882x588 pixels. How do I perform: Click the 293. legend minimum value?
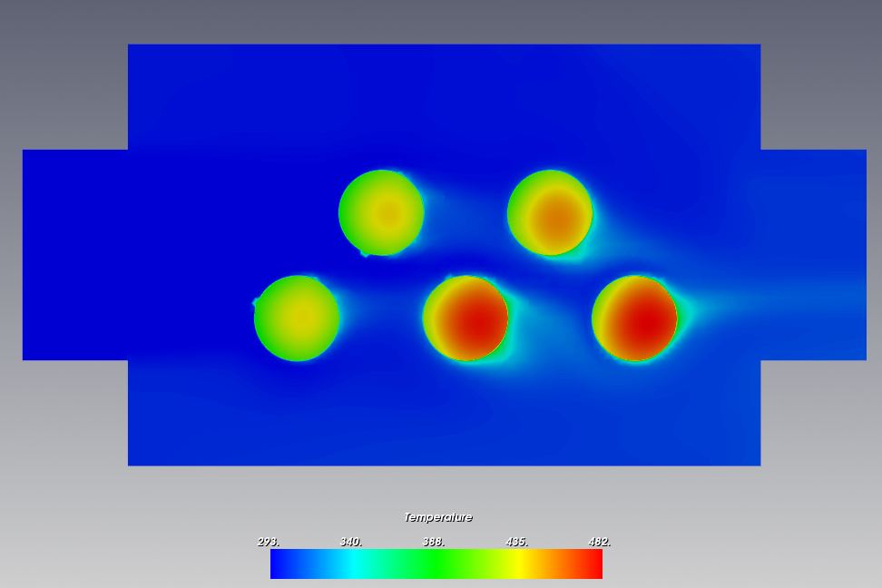[x=269, y=542]
